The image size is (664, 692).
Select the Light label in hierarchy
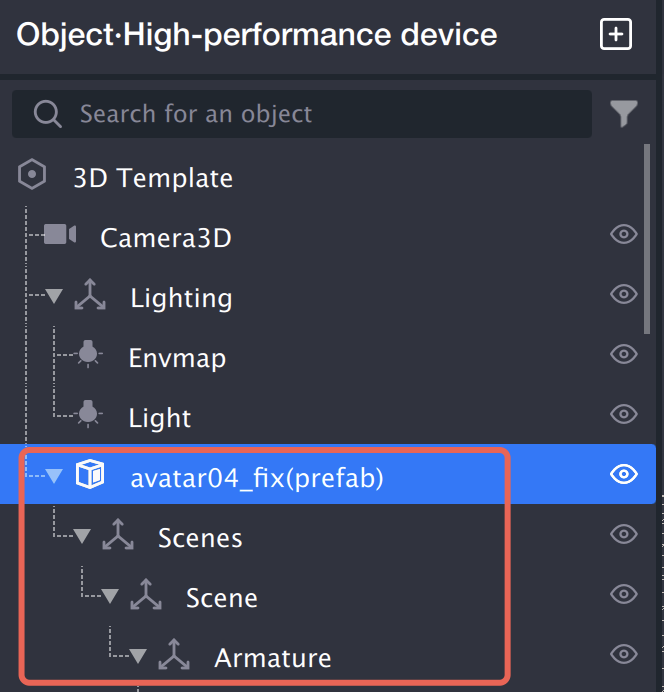pos(160,418)
